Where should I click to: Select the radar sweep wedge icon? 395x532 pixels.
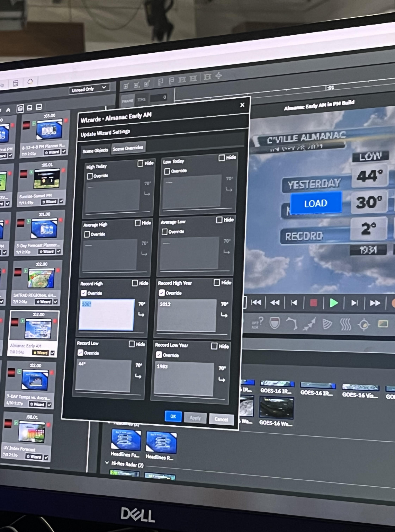coord(327,324)
